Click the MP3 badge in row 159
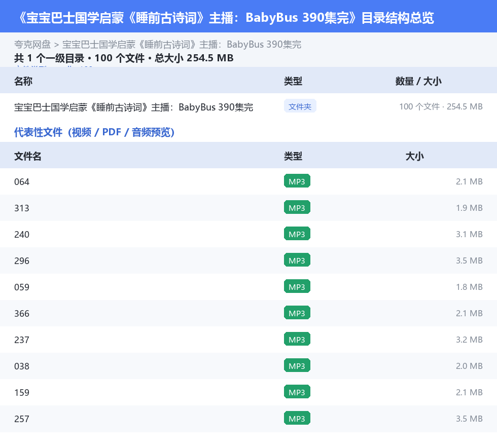 297,392
